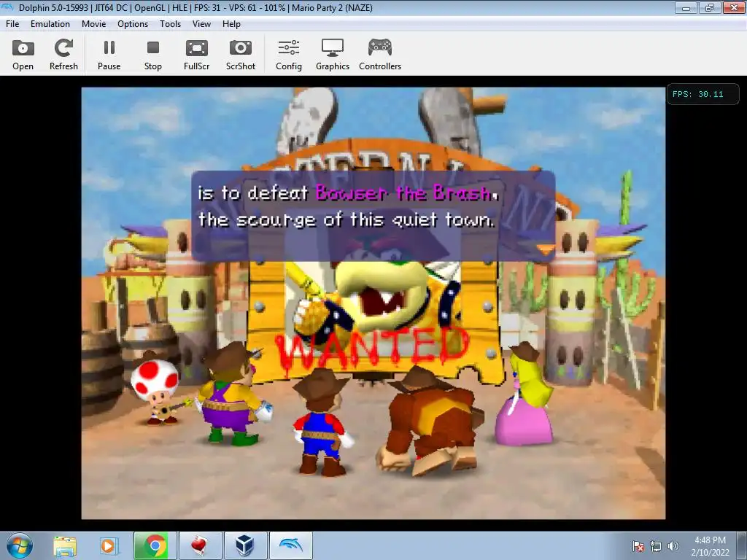
Task: Open the File menu
Action: (12, 24)
